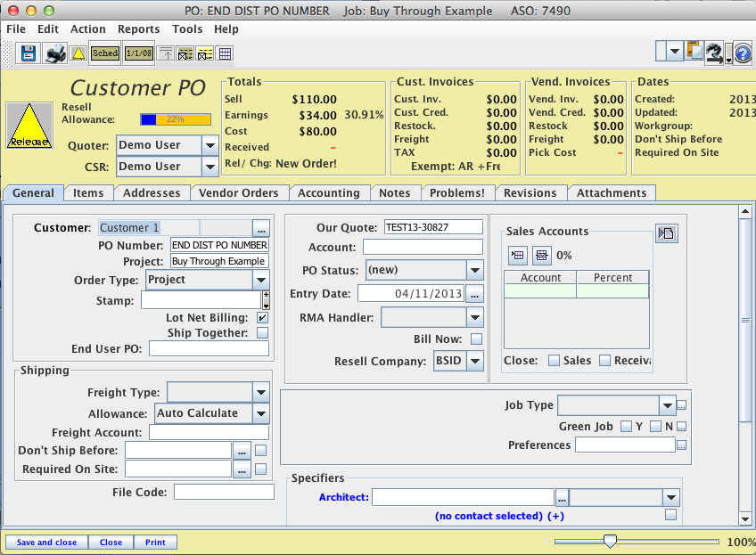756x555 pixels.
Task: Click the Sched toolbar button
Action: tap(105, 53)
